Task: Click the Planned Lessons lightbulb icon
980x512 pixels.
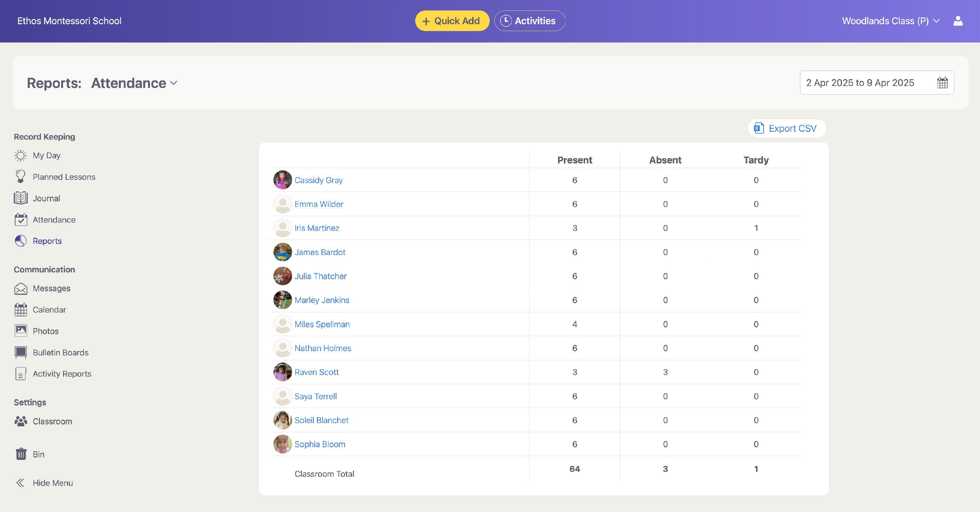Action: (x=21, y=177)
